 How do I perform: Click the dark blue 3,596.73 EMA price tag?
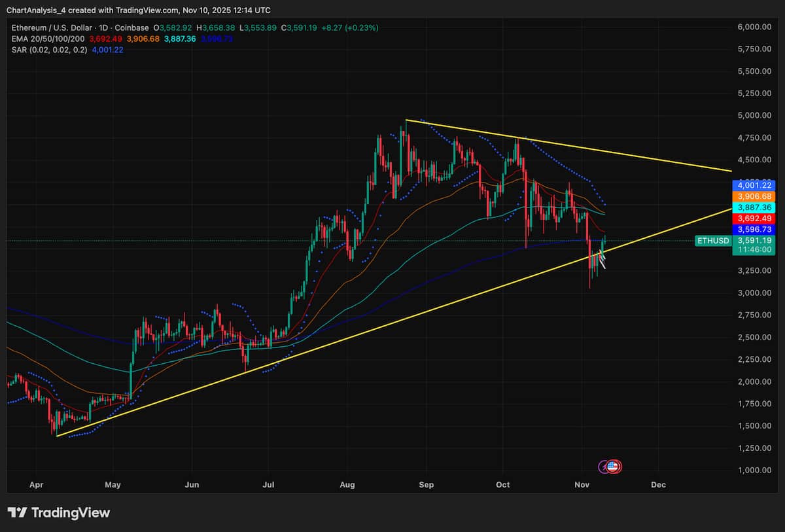coord(754,230)
